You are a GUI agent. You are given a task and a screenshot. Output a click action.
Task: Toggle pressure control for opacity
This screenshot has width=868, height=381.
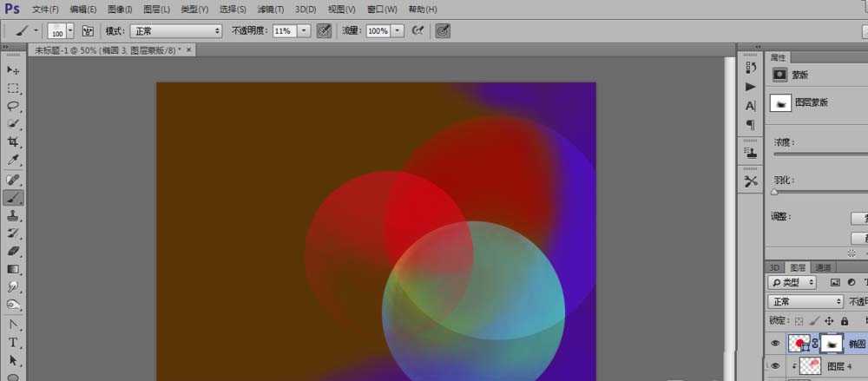(324, 30)
